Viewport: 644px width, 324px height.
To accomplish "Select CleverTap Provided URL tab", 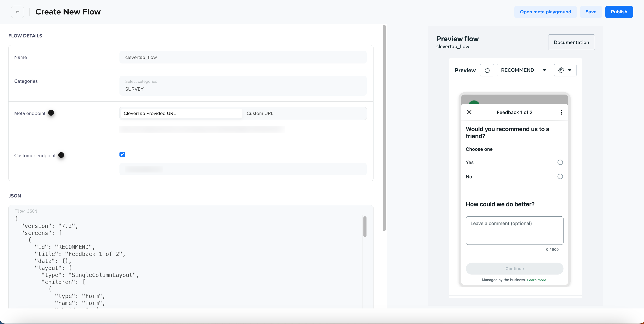I will click(x=181, y=113).
